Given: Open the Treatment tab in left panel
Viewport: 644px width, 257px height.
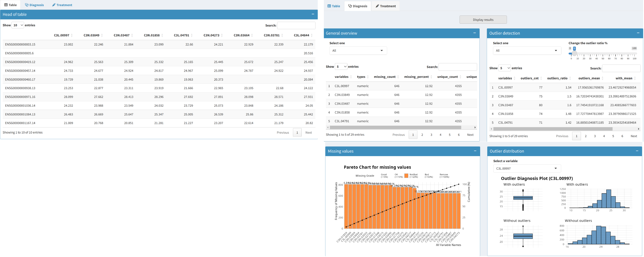Looking at the screenshot, I should pyautogui.click(x=62, y=5).
